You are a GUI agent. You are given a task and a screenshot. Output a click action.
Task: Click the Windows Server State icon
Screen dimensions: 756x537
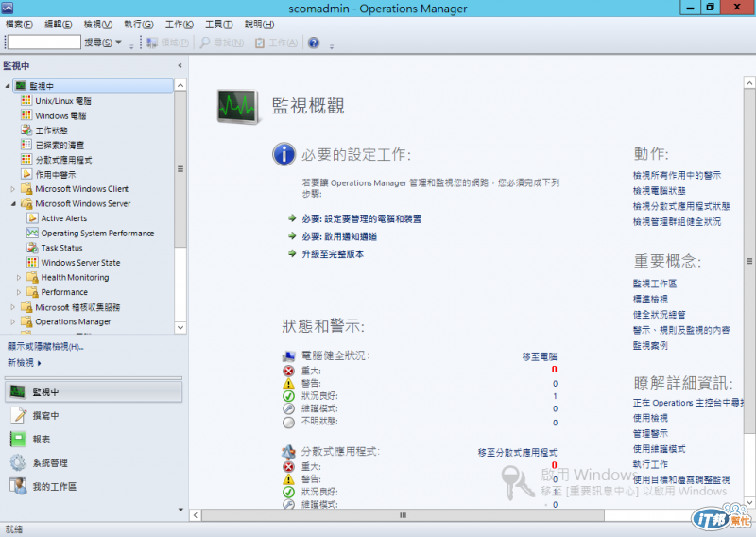[x=32, y=263]
